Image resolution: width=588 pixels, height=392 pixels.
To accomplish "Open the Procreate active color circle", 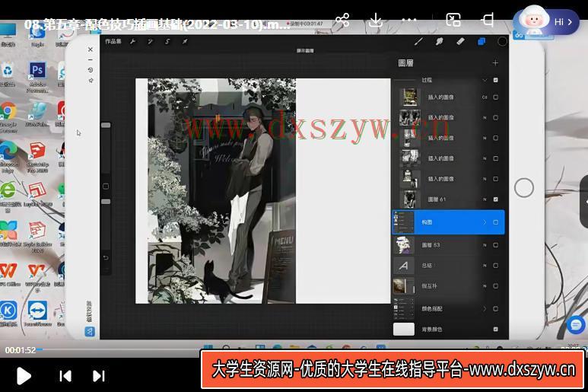I will 502,42.
